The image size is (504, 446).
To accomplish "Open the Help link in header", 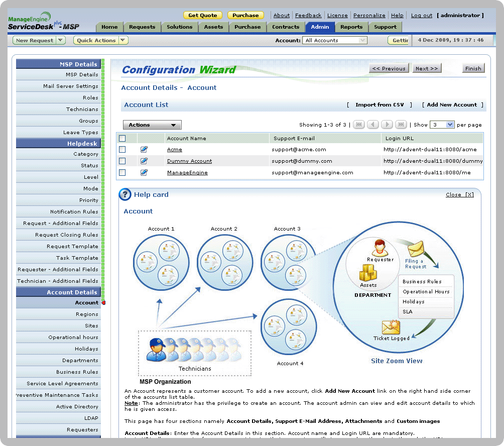I will [x=397, y=15].
